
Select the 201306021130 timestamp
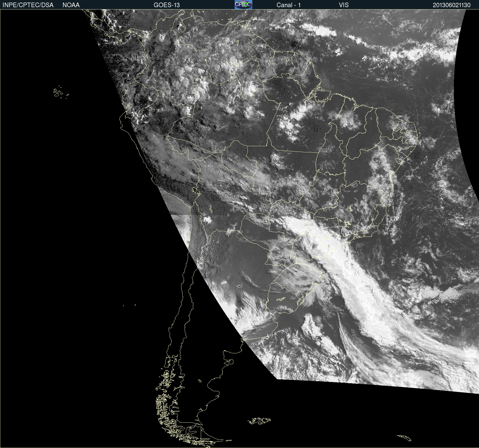[x=452, y=5]
